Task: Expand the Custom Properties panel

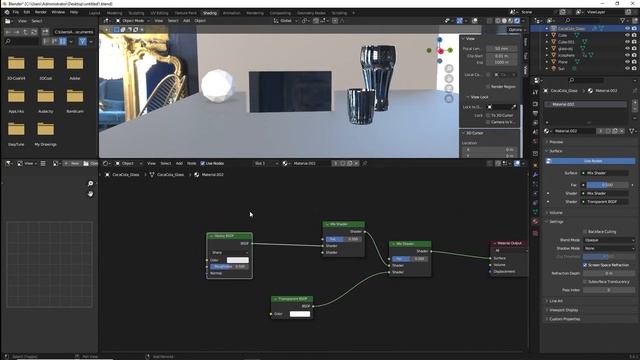Action: (x=564, y=319)
